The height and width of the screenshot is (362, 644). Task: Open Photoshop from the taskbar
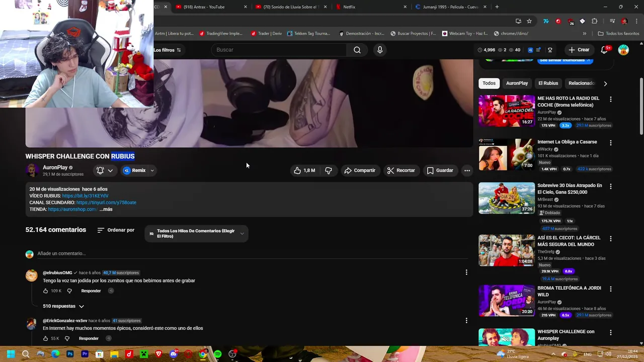[x=70, y=354]
